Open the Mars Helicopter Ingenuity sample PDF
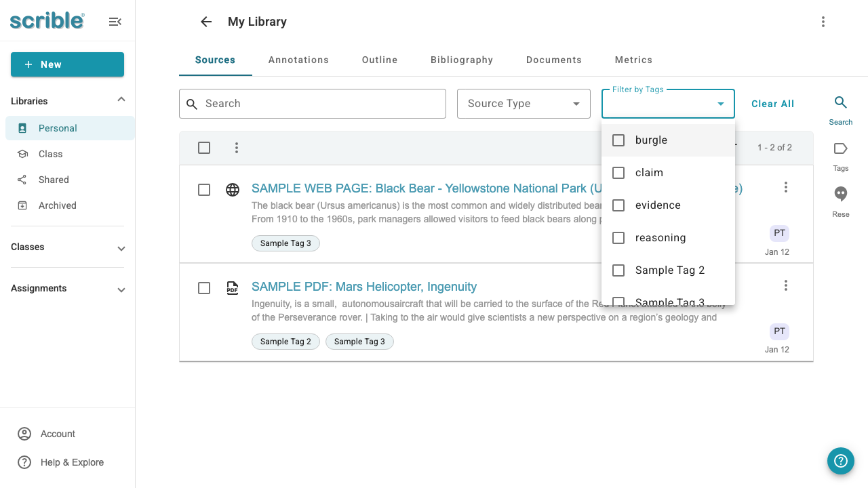The height and width of the screenshot is (488, 868). tap(364, 287)
